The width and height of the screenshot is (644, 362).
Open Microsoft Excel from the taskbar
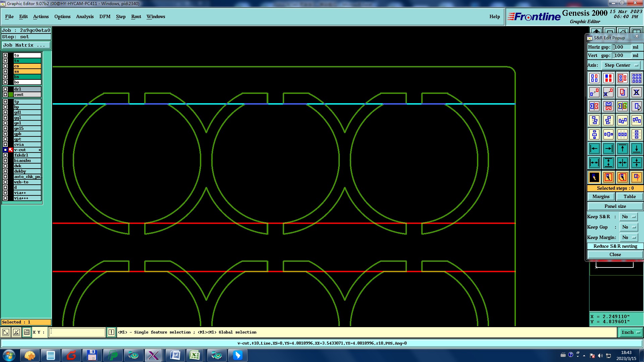click(195, 355)
